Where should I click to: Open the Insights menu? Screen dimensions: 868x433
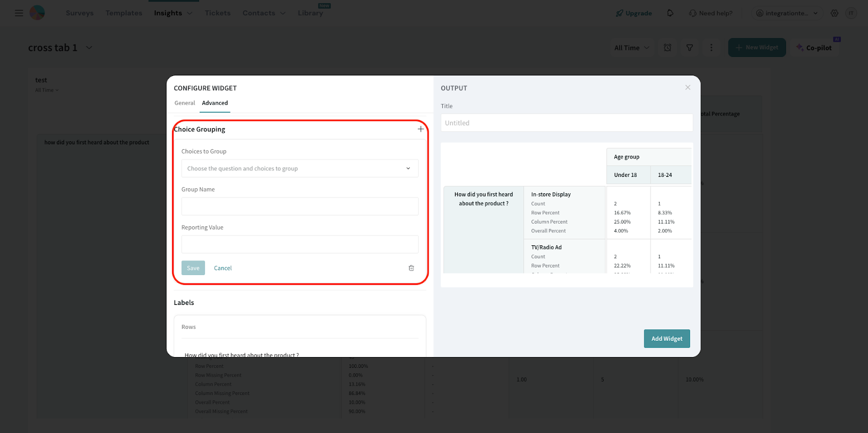173,13
